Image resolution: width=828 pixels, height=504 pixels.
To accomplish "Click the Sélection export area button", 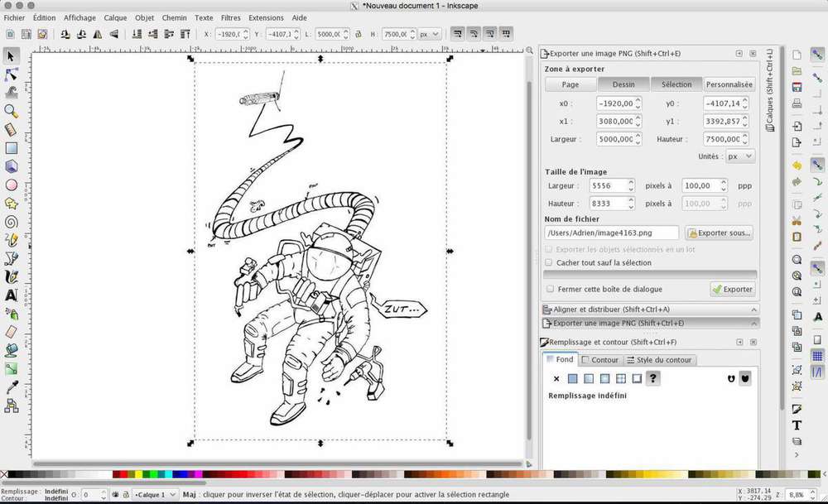I will pos(676,84).
